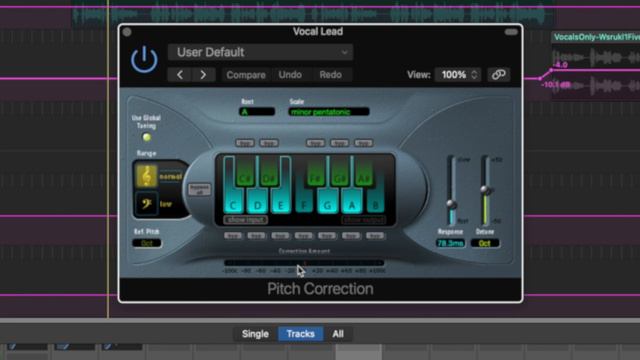Toggle byp button above the D# key
Image resolution: width=640 pixels, height=360 pixels.
click(269, 143)
